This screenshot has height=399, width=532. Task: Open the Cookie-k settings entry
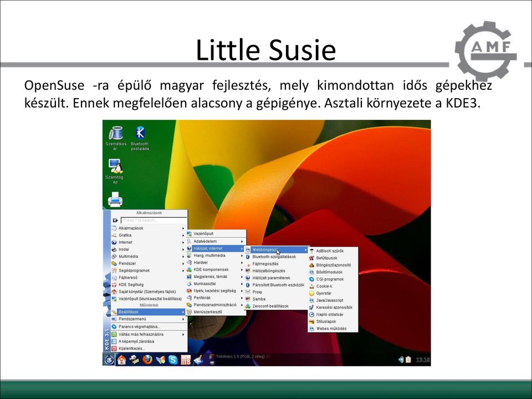(333, 287)
